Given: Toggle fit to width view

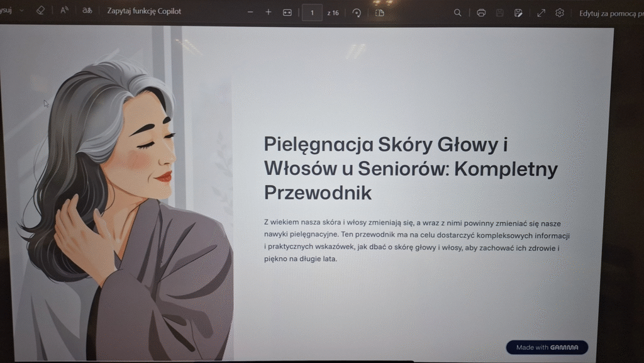Looking at the screenshot, I should 287,12.
